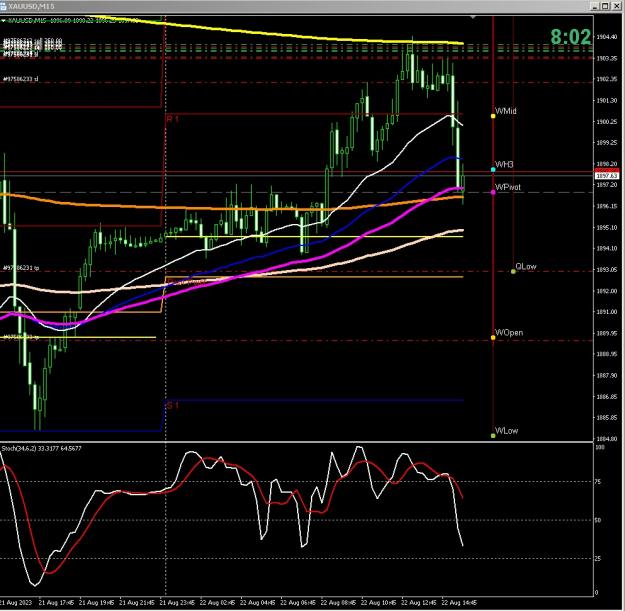
Task: Click the QLow label text
Action: (526, 266)
